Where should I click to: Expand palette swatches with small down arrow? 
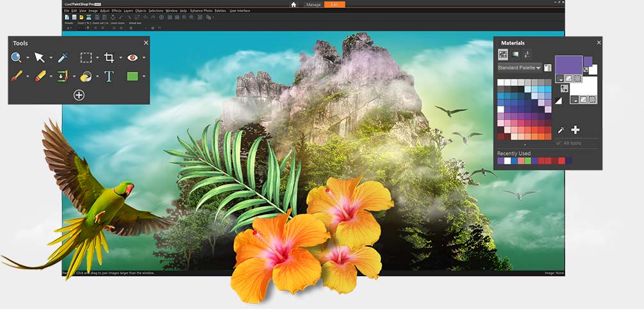[525, 145]
